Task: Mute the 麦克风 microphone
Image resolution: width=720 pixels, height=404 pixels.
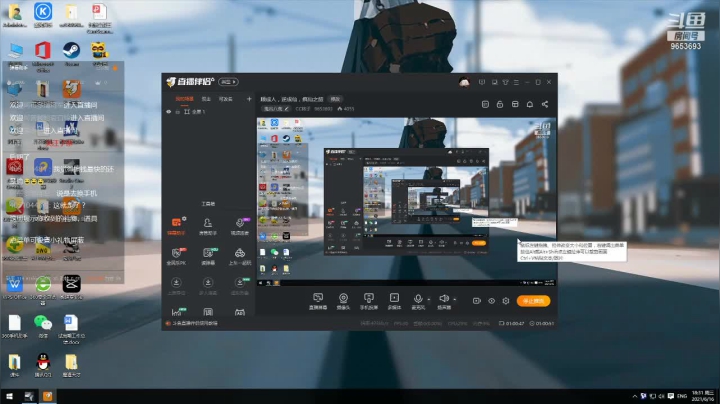Action: 417,301
